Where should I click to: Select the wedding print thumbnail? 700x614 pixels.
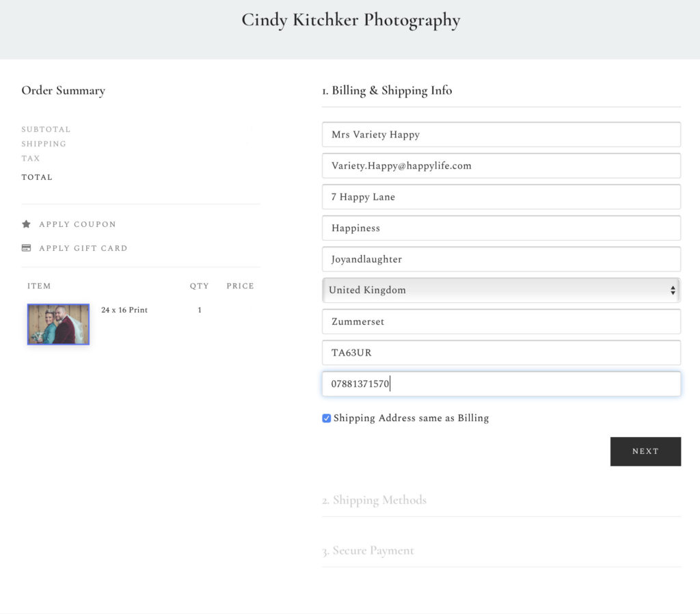(58, 324)
